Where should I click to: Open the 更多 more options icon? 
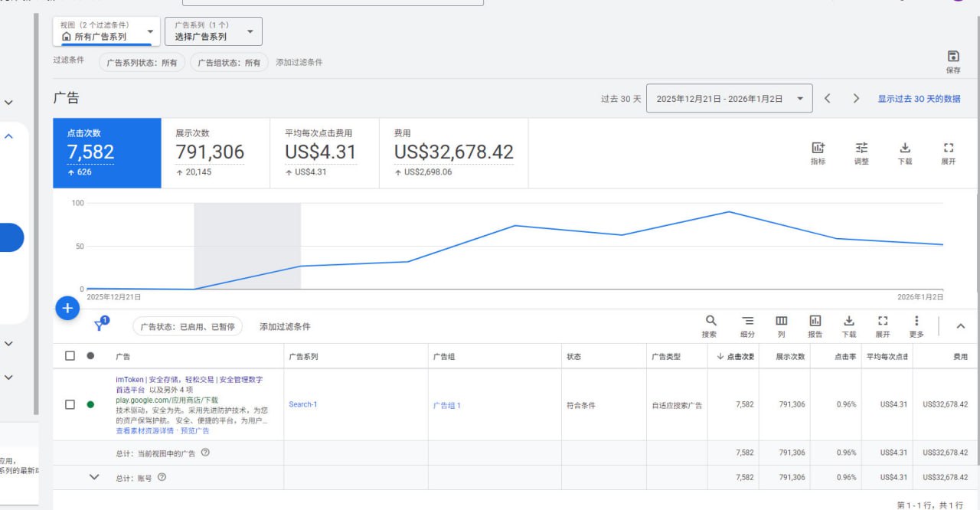pyautogui.click(x=916, y=321)
